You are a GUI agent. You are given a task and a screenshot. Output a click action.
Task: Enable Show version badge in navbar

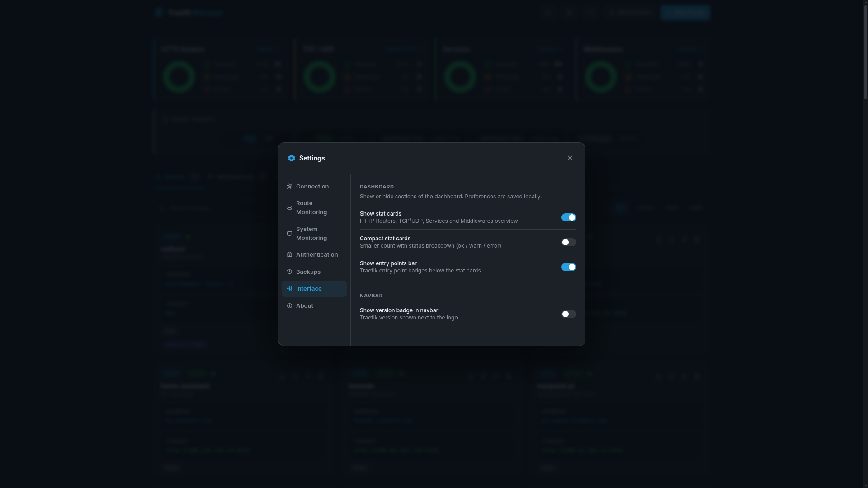[x=568, y=314]
